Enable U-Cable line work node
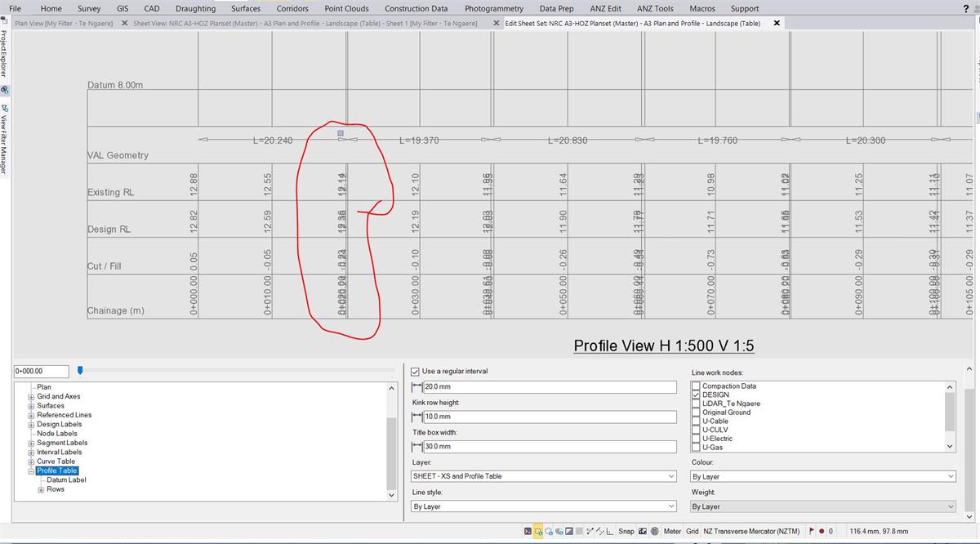The image size is (980, 544). click(x=697, y=421)
